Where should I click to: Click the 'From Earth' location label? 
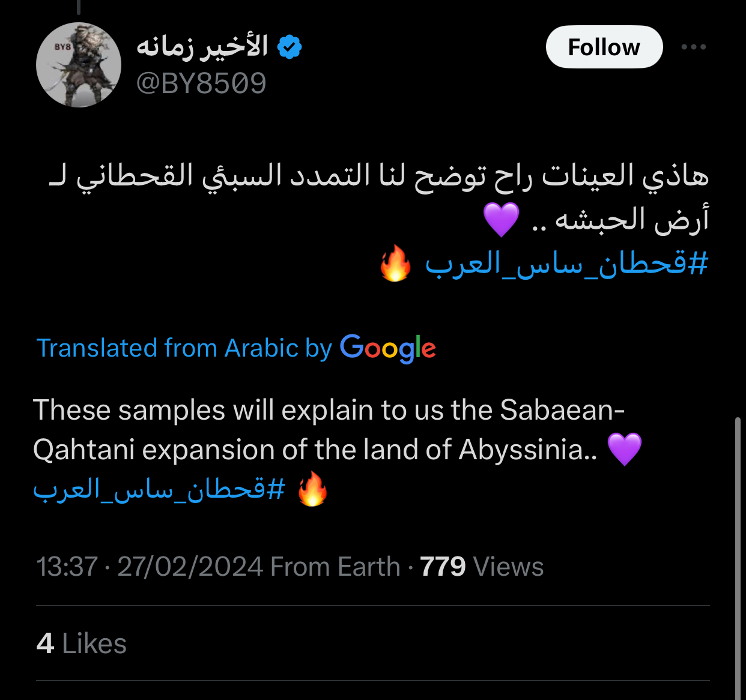tap(335, 567)
